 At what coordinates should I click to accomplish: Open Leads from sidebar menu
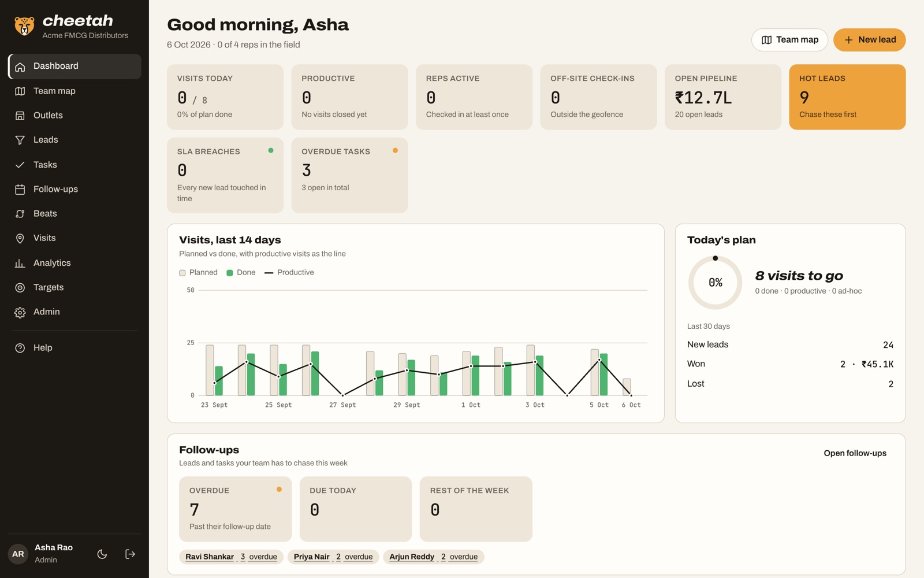pos(74,140)
